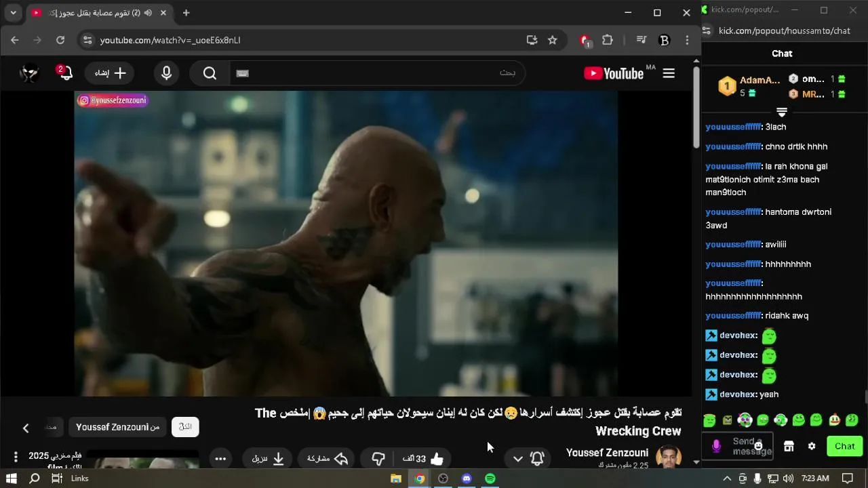Open Chrome three-dot menu

pyautogui.click(x=688, y=40)
